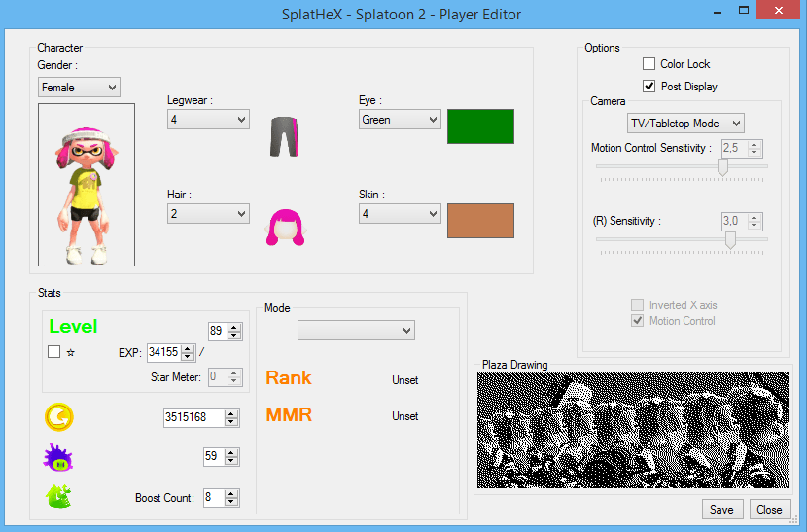Screen dimensions: 807x532
Task: Click the Close button
Action: 769,510
